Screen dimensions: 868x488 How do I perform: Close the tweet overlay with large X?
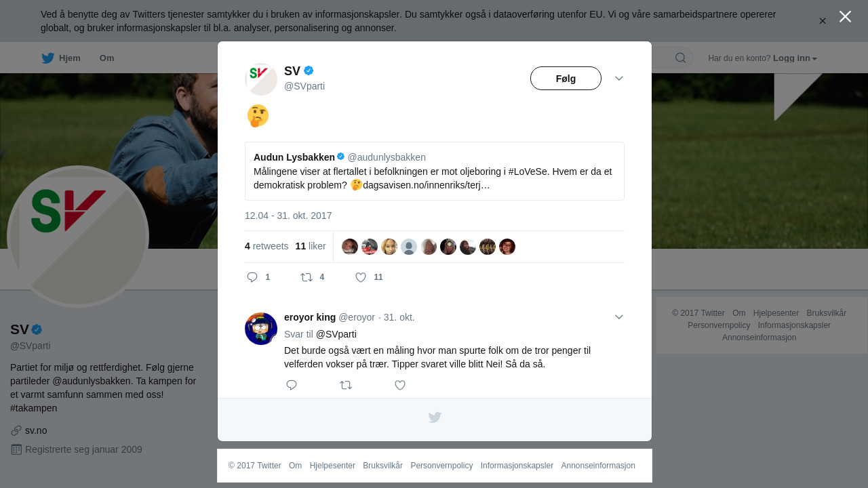[x=845, y=16]
